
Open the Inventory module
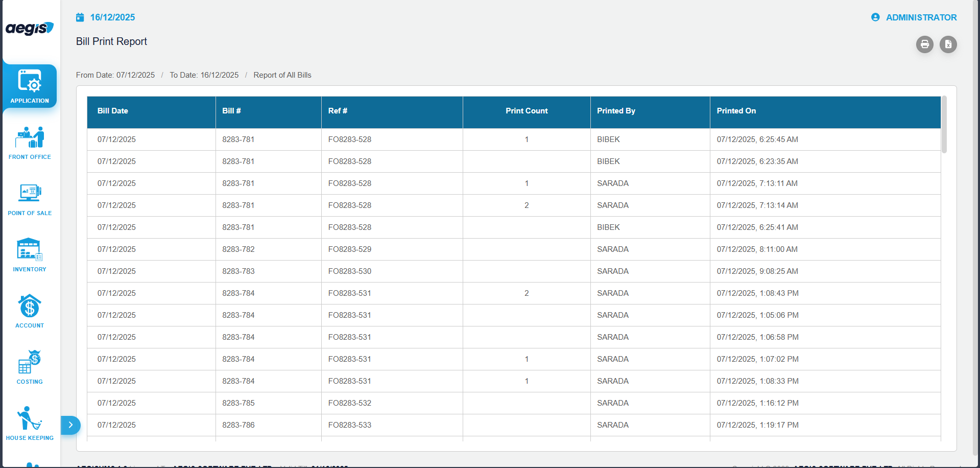[30, 255]
